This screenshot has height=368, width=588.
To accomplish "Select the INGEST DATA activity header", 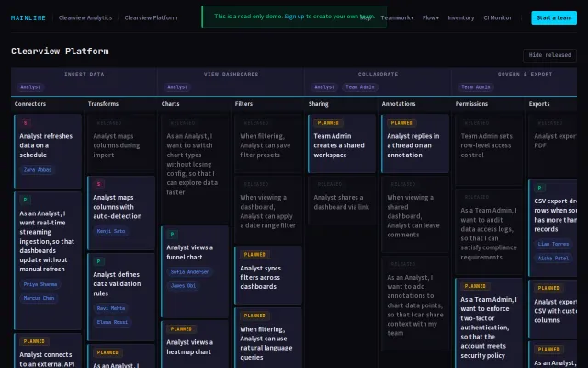I will click(84, 75).
